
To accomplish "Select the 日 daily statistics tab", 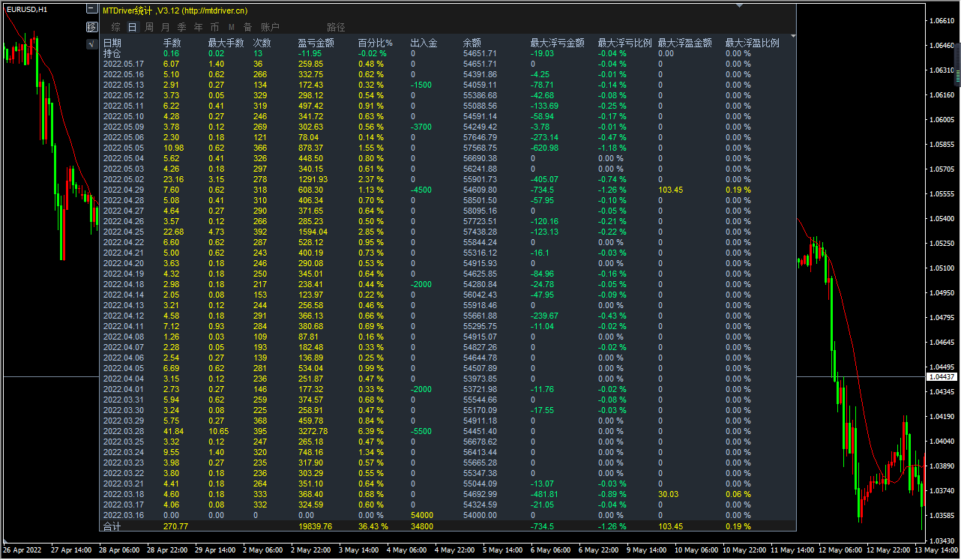I will [133, 27].
